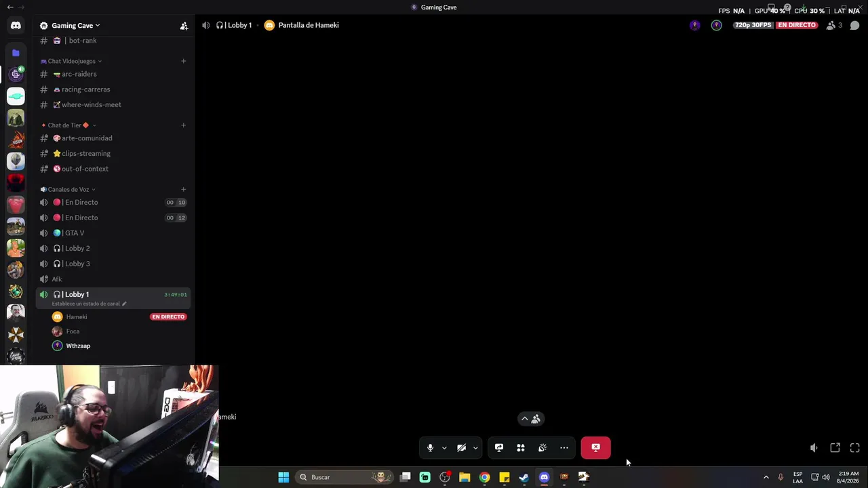Select the Lobby 1 voice channel
The width and height of the screenshot is (868, 488).
[x=113, y=298]
